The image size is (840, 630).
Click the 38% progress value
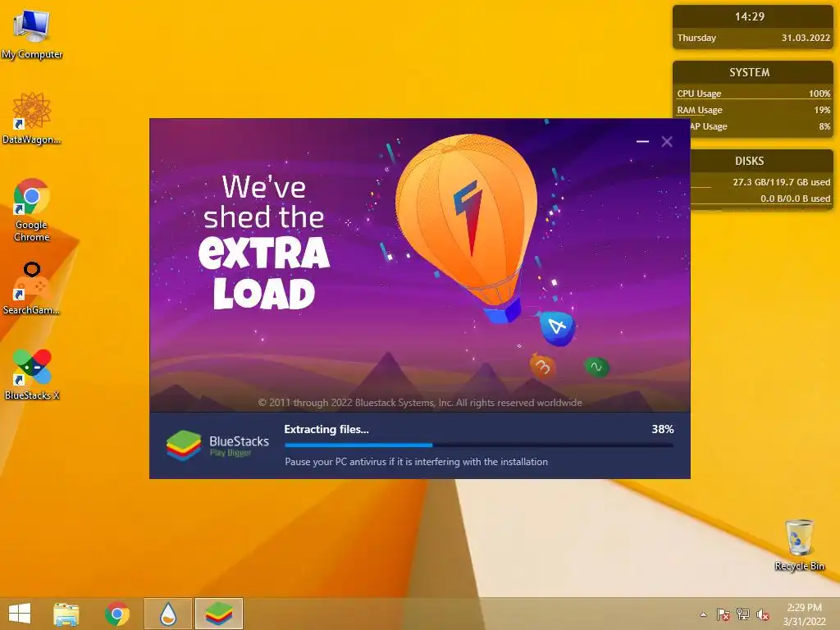[662, 429]
